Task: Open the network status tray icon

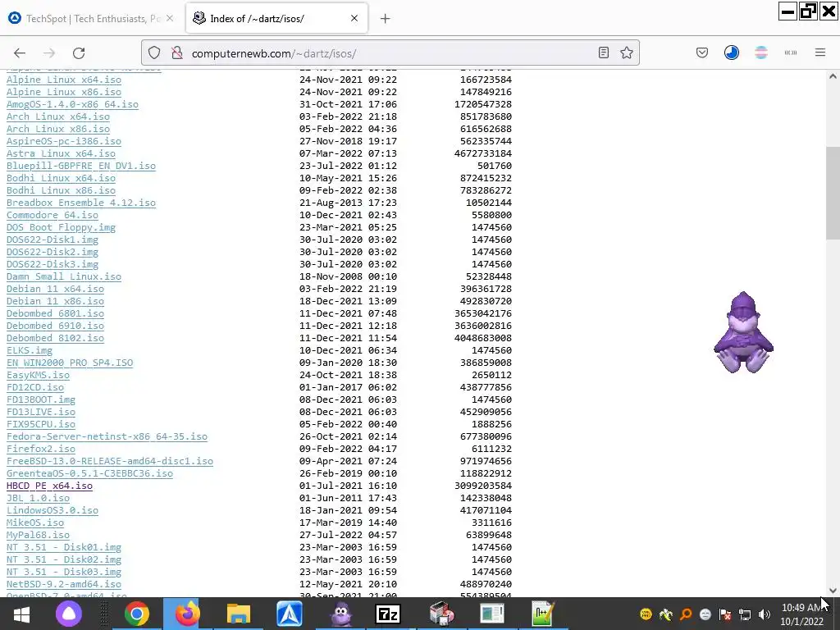Action: click(745, 614)
